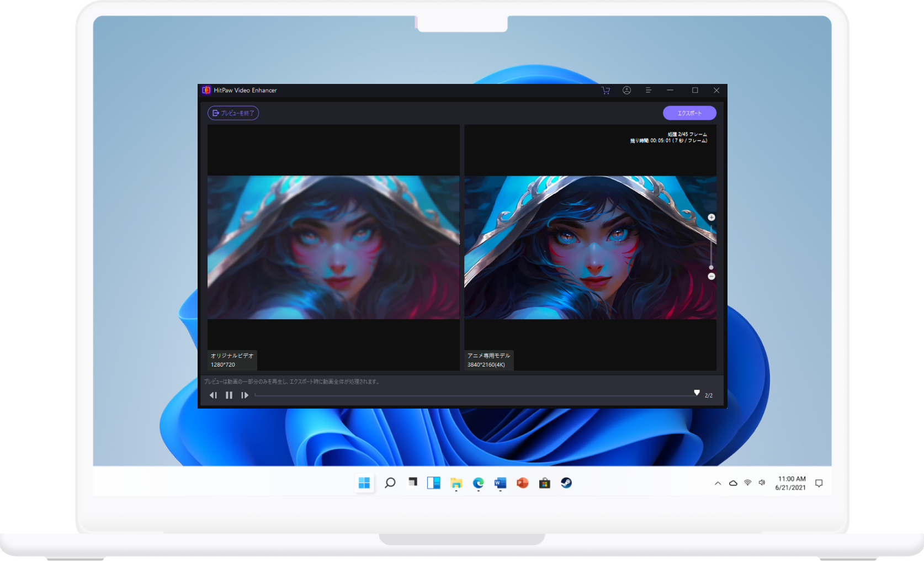The width and height of the screenshot is (924, 561).
Task: Open the taskbar clock showing 11:00 AM
Action: point(791,483)
